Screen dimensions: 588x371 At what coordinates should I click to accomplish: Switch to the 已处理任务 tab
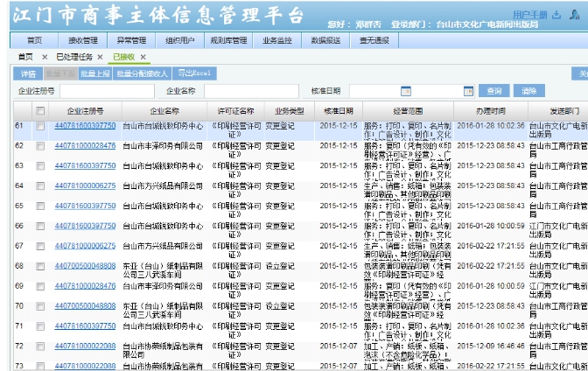click(x=74, y=57)
